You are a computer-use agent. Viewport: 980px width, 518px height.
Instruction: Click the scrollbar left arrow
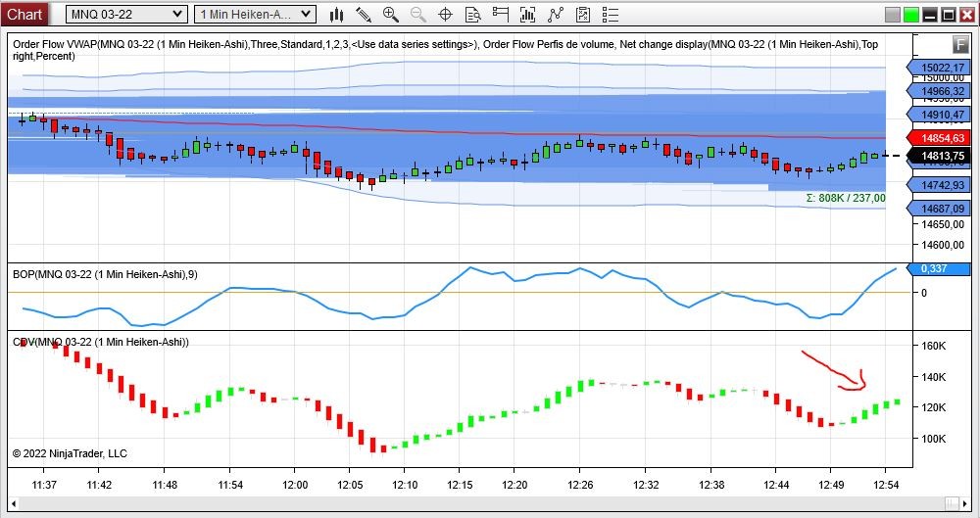point(13,503)
